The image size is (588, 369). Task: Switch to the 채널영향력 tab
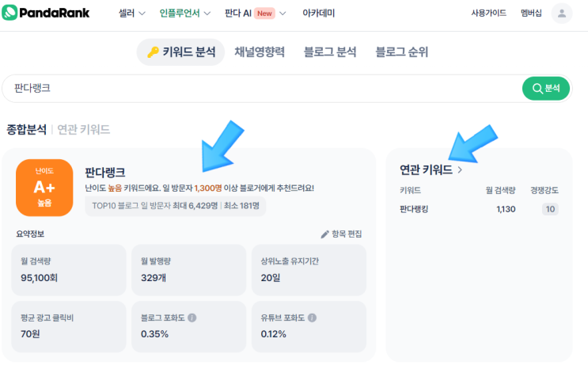pyautogui.click(x=259, y=52)
